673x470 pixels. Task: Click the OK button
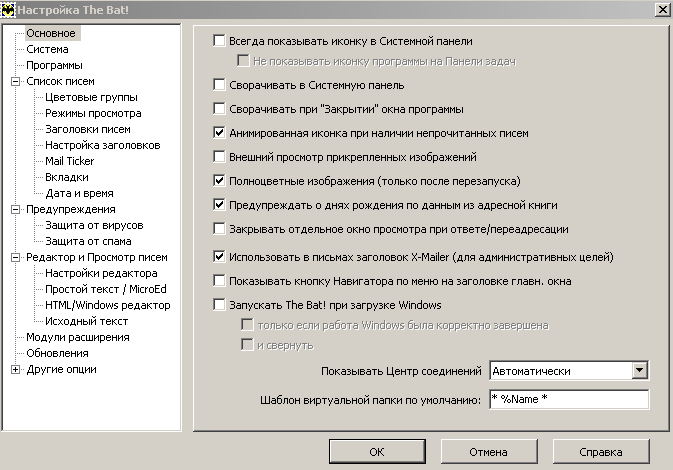click(377, 452)
